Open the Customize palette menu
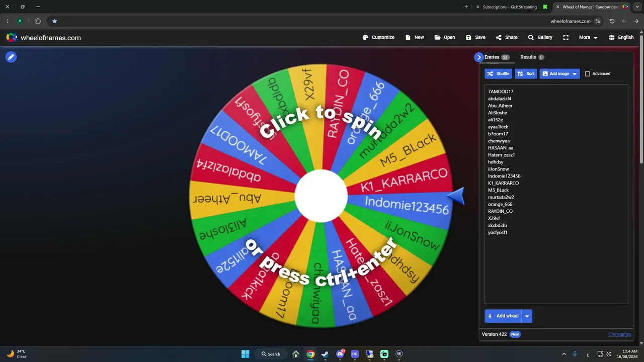Screen dimensions: 644x362 (378, 37)
